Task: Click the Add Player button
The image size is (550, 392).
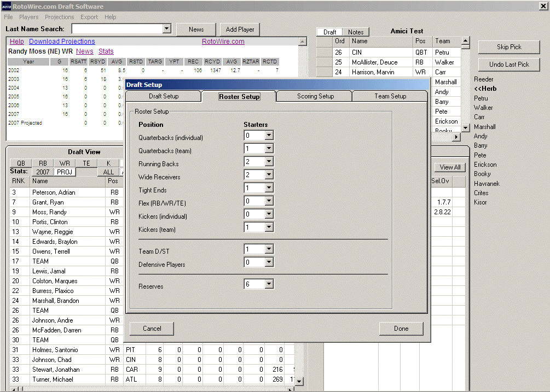Action: pos(240,30)
